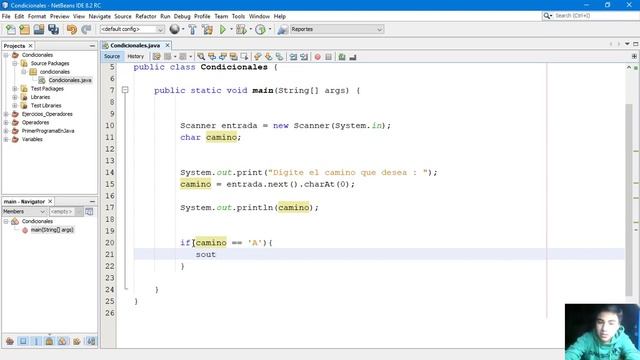Open the Navigate menu

point(100,16)
